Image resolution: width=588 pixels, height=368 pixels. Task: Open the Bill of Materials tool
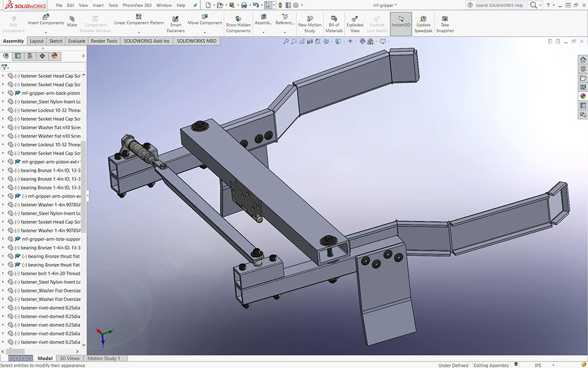click(334, 18)
